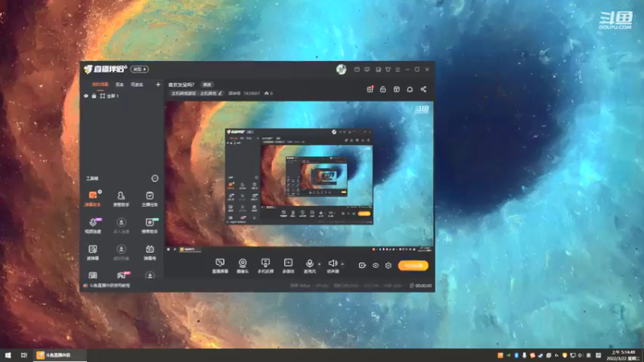Open the layout grid icon above preview
This screenshot has width=644, height=362.
396,89
